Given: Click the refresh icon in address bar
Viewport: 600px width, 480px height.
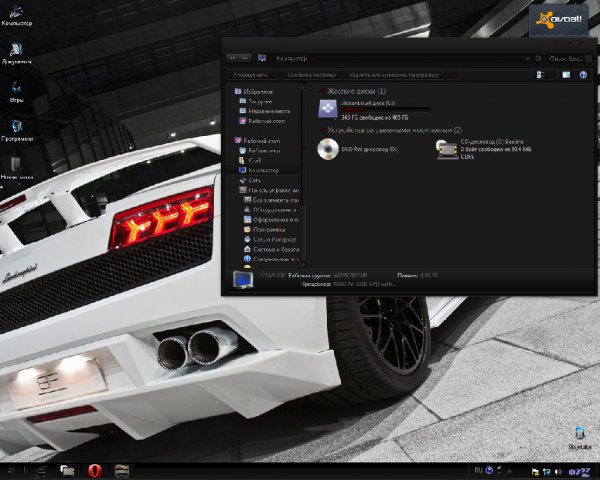Looking at the screenshot, I should (538, 58).
